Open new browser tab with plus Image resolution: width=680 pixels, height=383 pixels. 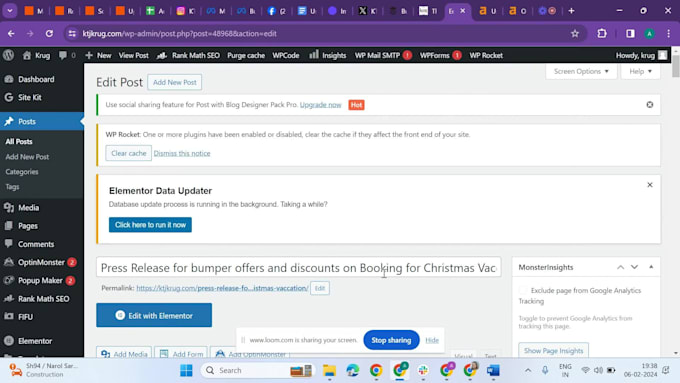tap(571, 11)
